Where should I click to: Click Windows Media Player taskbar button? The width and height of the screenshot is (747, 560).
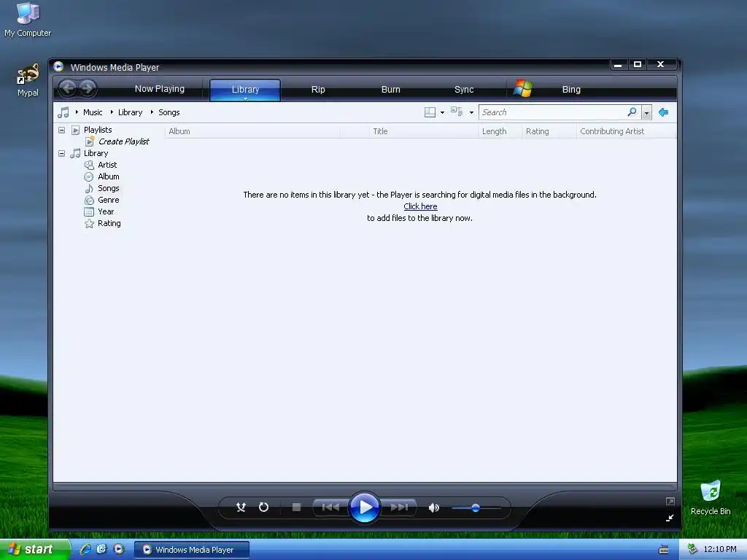point(192,550)
